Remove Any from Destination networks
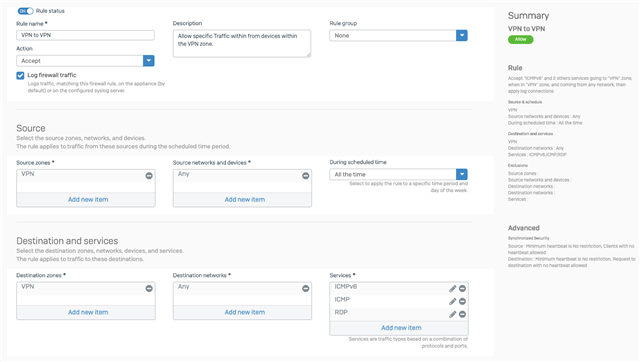The height and width of the screenshot is (362, 640). pos(305,288)
